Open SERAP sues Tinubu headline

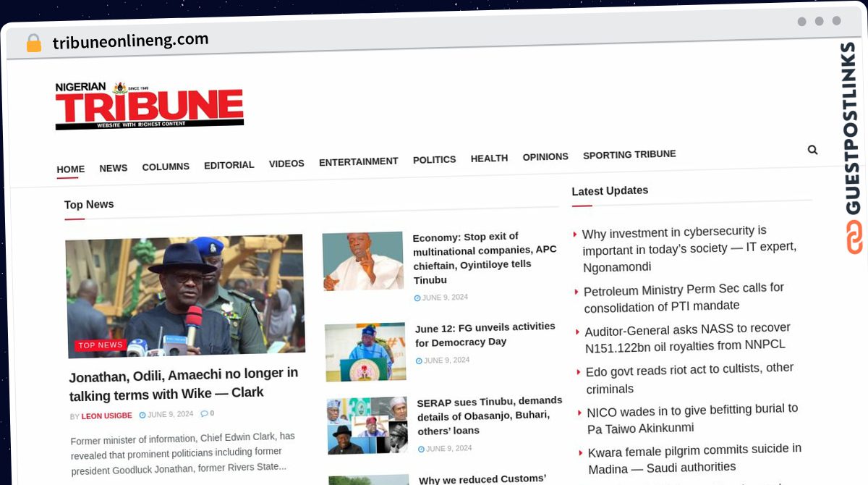tap(490, 416)
